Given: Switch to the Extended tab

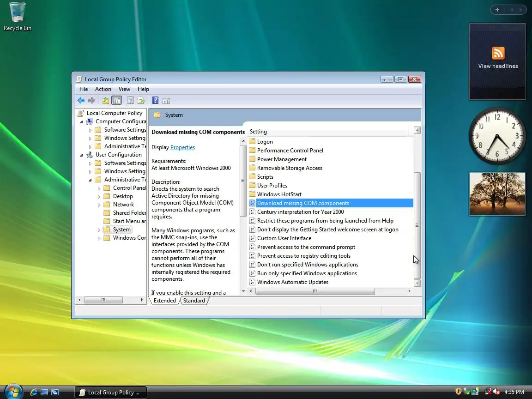Looking at the screenshot, I should point(164,301).
